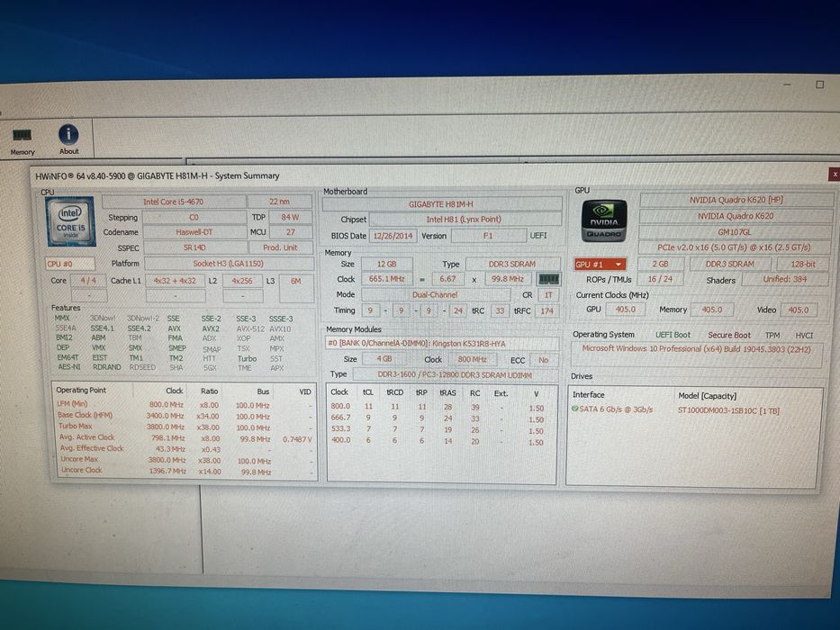
Task: Click the Video clock 405.0 field
Action: [x=799, y=310]
